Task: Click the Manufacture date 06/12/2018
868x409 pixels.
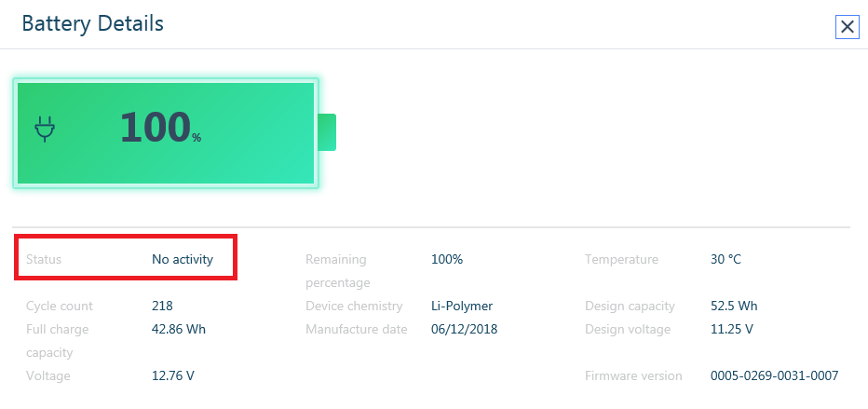Action: [x=464, y=329]
